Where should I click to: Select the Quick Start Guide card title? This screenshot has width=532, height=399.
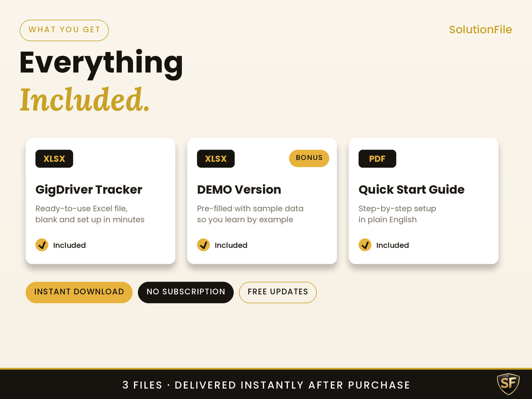[411, 189]
